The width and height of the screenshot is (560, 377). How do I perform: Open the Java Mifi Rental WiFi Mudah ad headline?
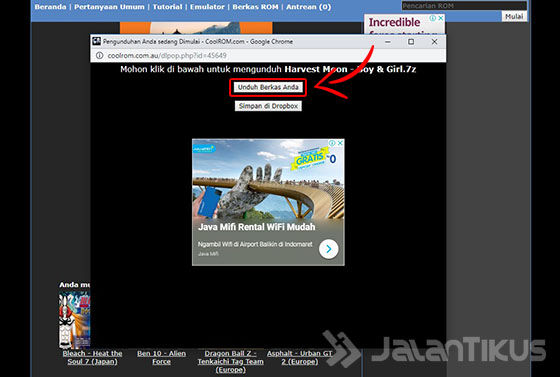click(256, 227)
